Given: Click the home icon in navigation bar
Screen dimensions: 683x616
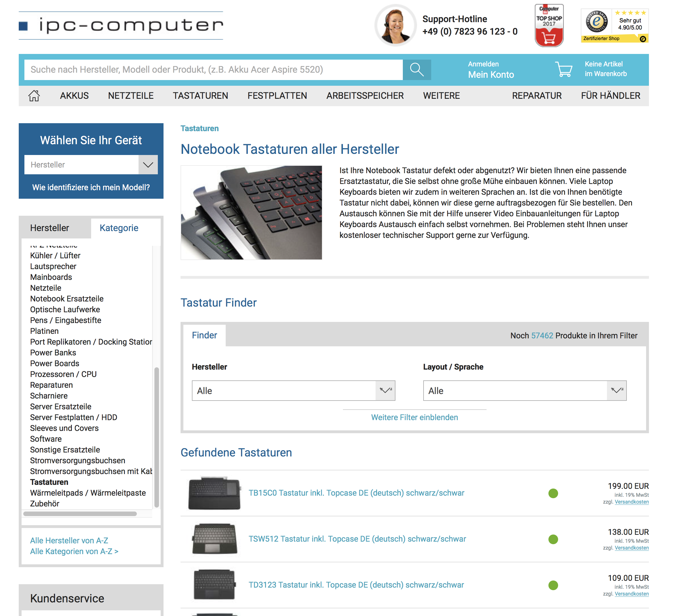Looking at the screenshot, I should pyautogui.click(x=34, y=96).
